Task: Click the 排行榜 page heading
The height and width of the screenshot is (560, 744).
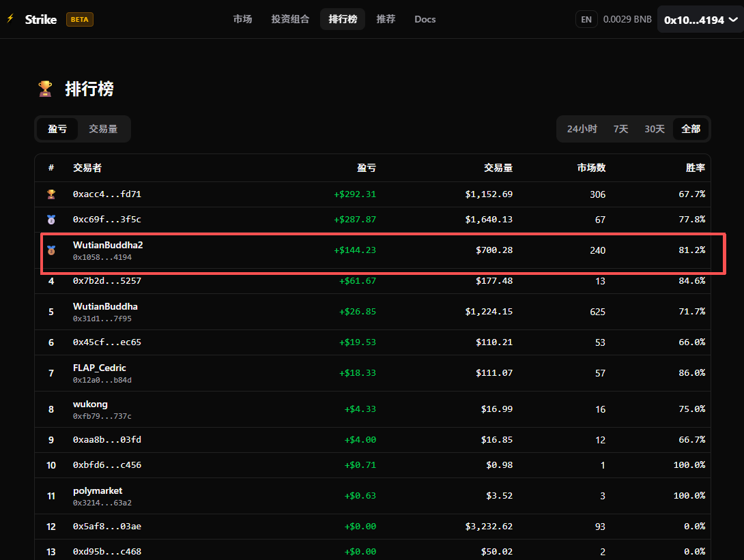Action: (89, 89)
